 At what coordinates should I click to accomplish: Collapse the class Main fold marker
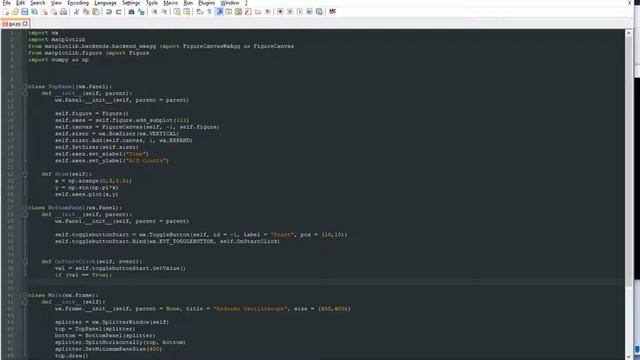coord(25,295)
